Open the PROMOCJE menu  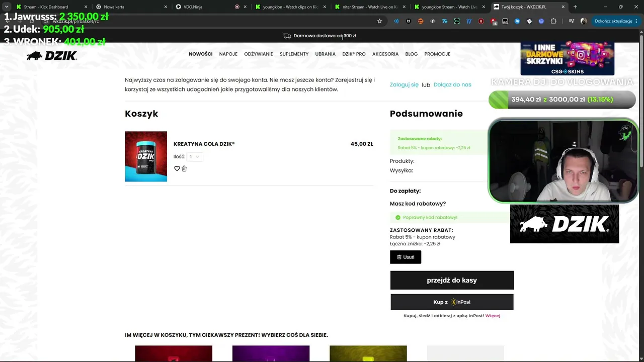pyautogui.click(x=437, y=54)
